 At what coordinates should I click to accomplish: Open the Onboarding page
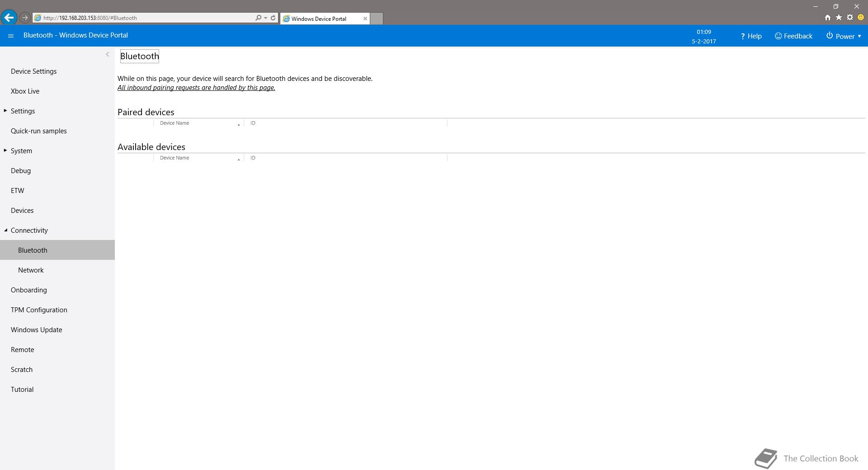(28, 290)
